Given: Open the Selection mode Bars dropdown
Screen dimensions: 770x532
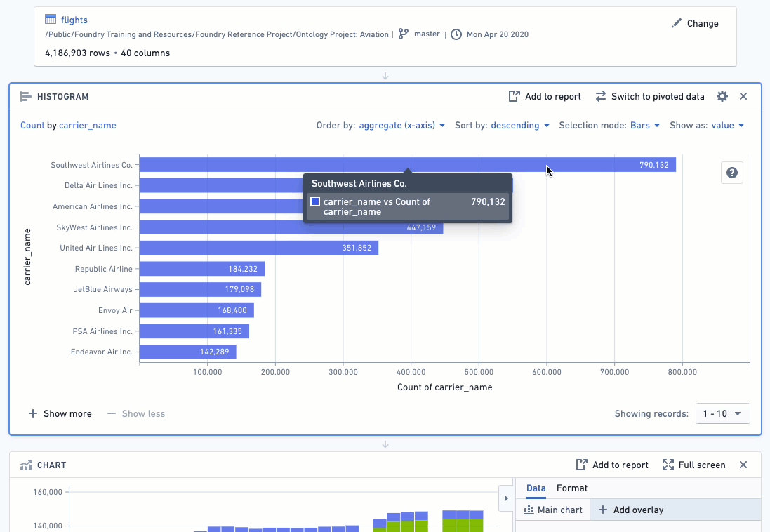Looking at the screenshot, I should 645,125.
